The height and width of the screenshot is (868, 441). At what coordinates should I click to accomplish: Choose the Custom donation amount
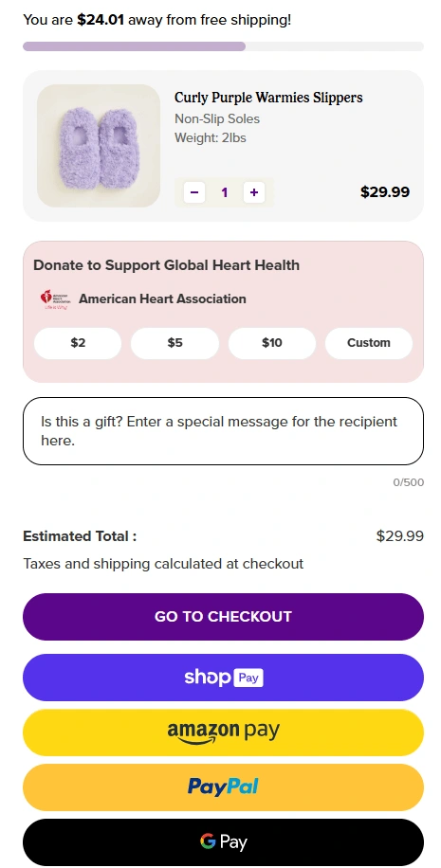(369, 343)
